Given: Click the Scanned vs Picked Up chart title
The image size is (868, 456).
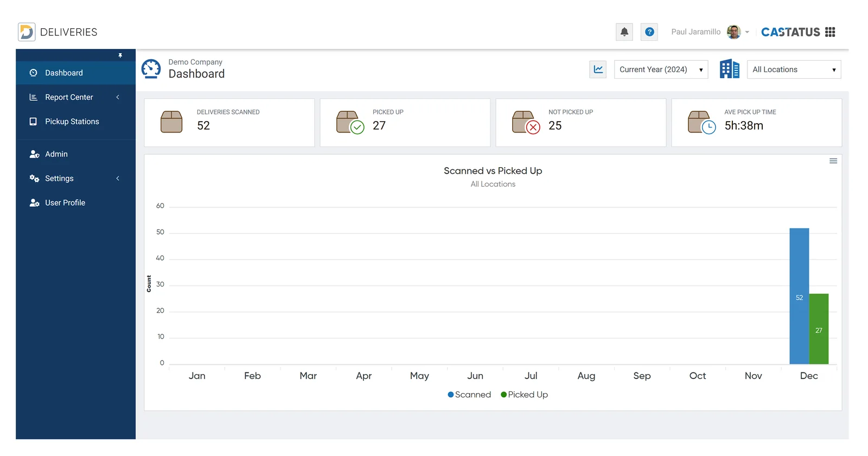Looking at the screenshot, I should tap(493, 171).
